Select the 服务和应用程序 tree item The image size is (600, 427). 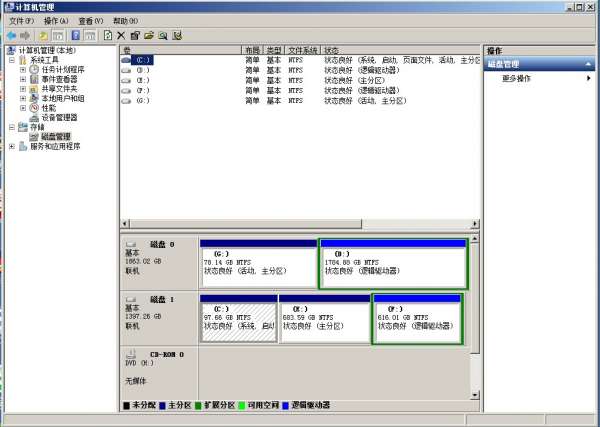tap(55, 146)
